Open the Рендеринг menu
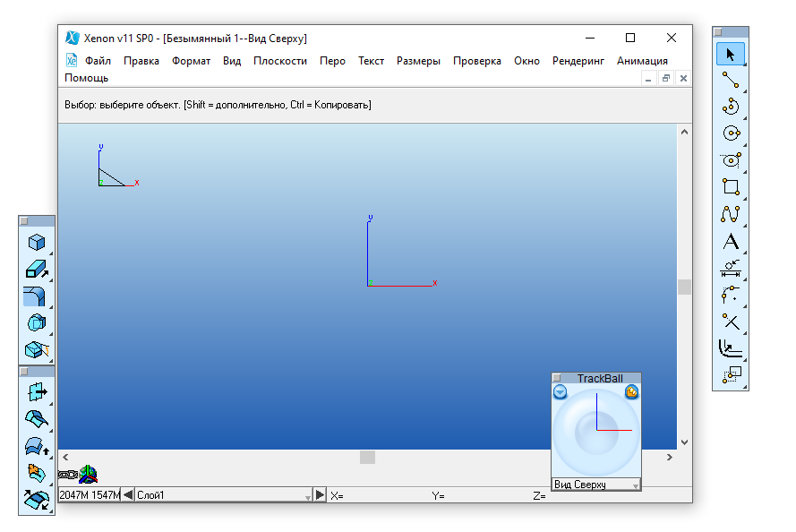Image resolution: width=796 pixels, height=532 pixels. click(x=578, y=61)
